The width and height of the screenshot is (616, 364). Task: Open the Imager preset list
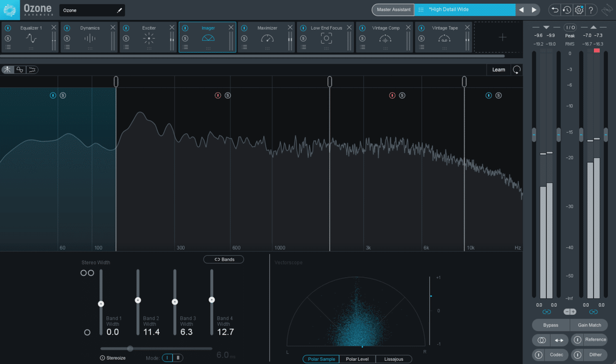coord(185,47)
